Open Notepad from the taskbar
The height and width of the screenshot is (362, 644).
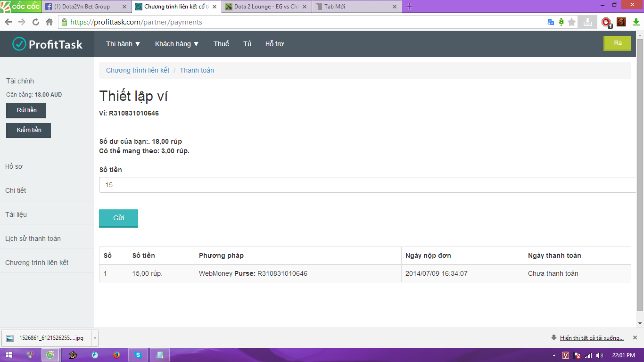[160, 355]
